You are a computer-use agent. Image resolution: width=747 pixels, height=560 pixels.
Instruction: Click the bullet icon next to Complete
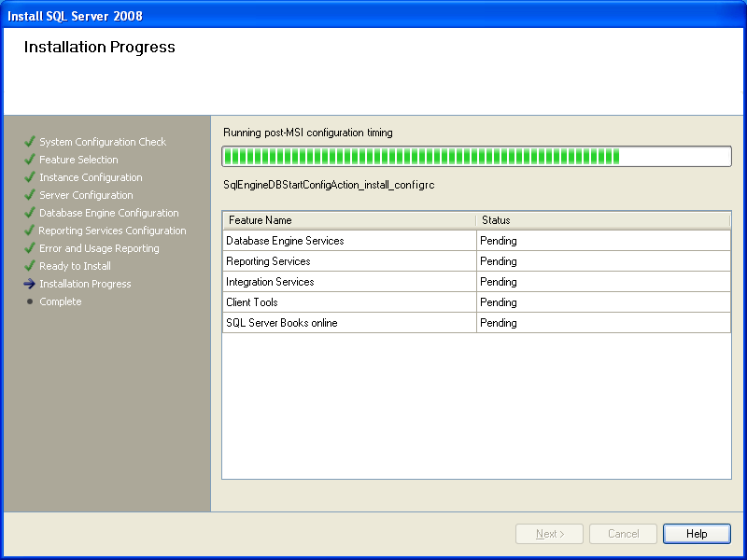tap(30, 301)
